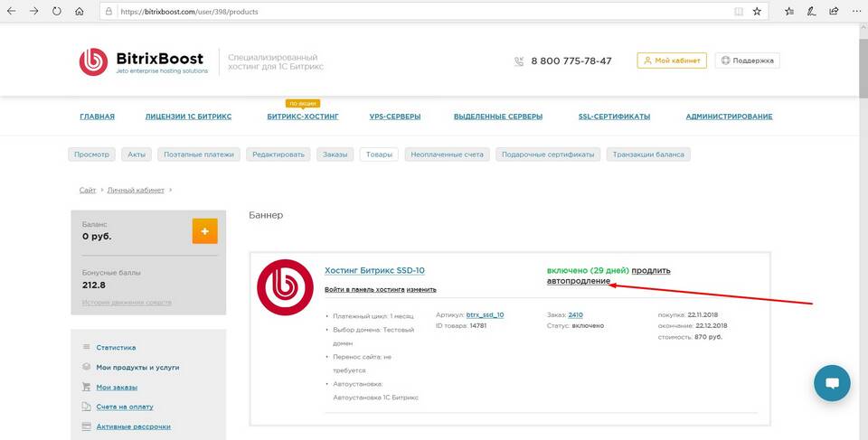868x440 pixels.
Task: Click the 8 800 775-78-47 phone number
Action: [x=571, y=61]
